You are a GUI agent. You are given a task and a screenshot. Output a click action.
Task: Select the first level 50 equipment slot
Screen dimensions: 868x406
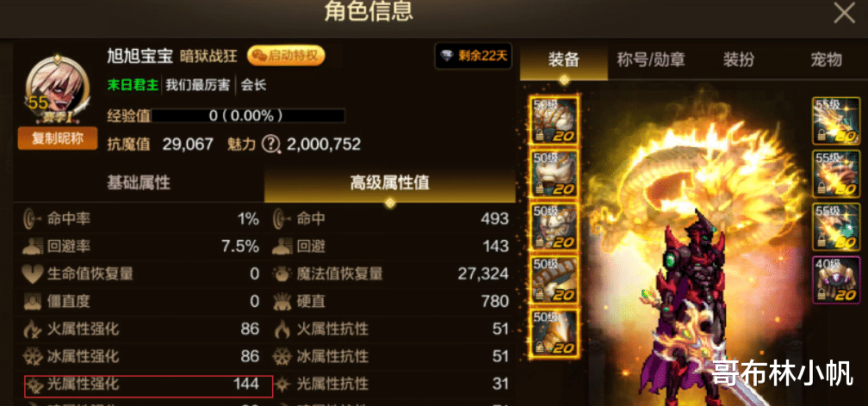tap(555, 120)
